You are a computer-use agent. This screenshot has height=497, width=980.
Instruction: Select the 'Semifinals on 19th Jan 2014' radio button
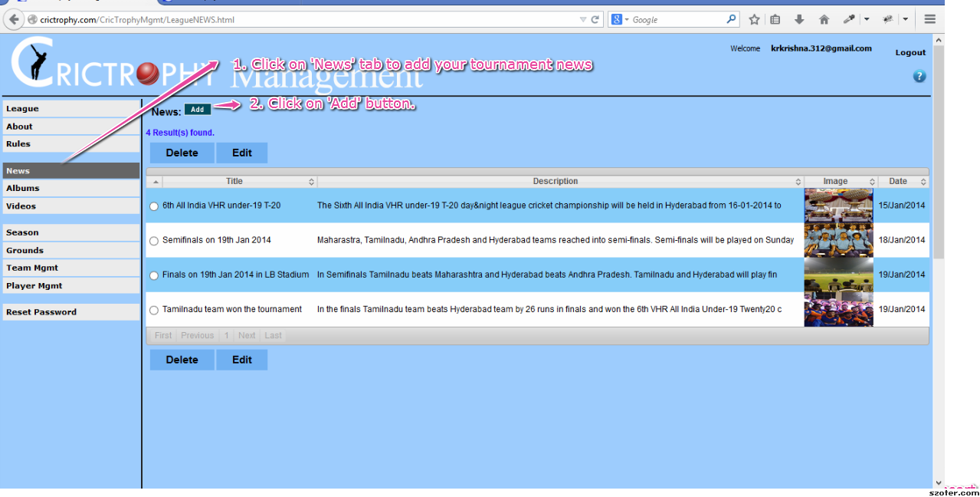point(154,241)
